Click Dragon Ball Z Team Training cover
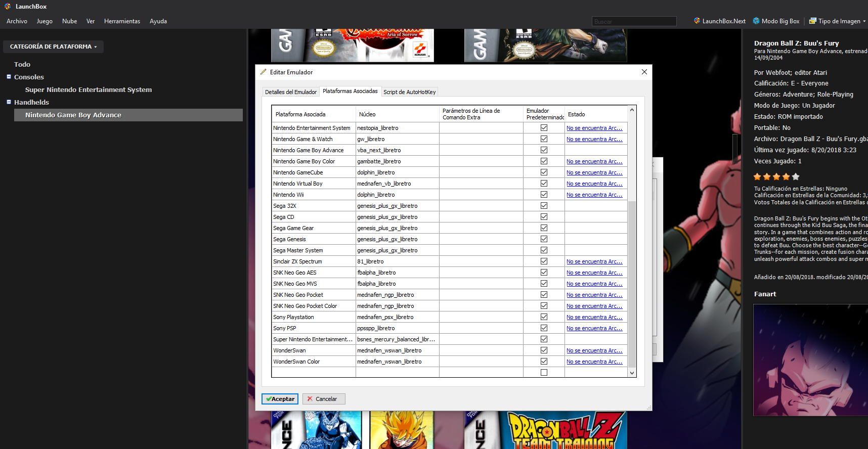The width and height of the screenshot is (868, 449). (x=545, y=430)
